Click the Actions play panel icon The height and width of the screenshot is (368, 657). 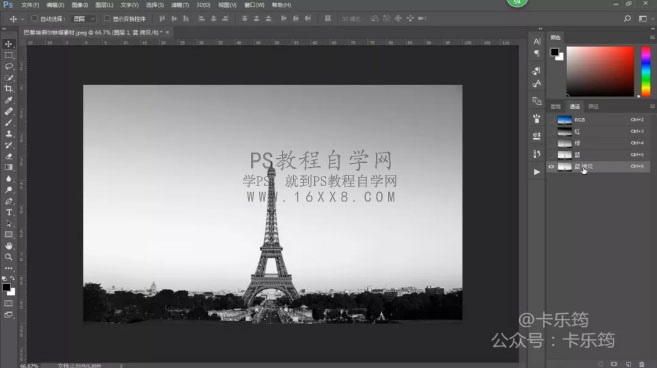coord(537,172)
